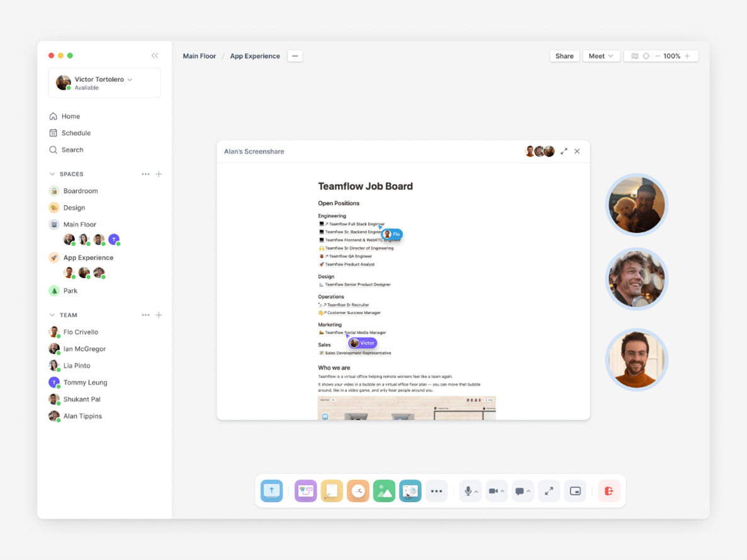
Task: Click the App Experience breadcrumb
Action: (255, 56)
